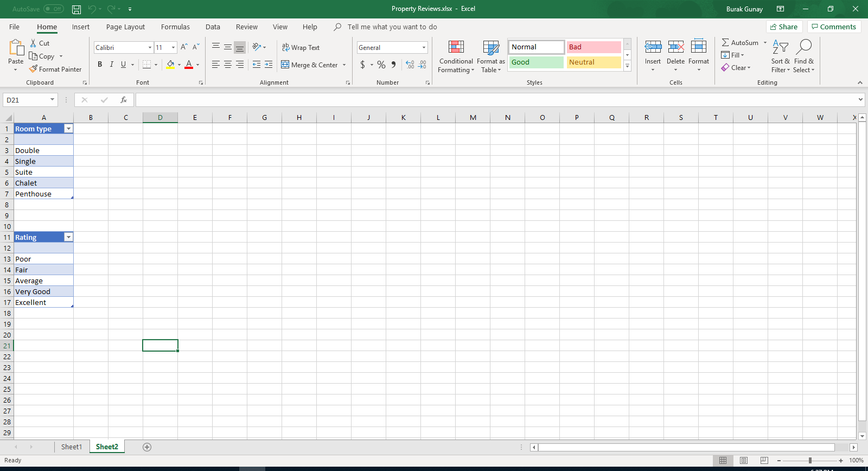The width and height of the screenshot is (868, 471).
Task: Switch to Page Break Preview in status bar
Action: click(764, 460)
